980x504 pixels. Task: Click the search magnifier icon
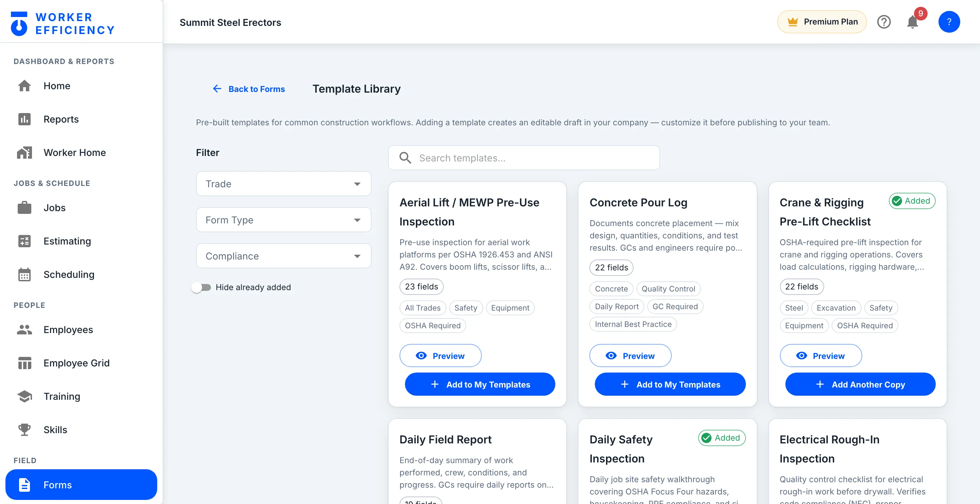click(405, 158)
